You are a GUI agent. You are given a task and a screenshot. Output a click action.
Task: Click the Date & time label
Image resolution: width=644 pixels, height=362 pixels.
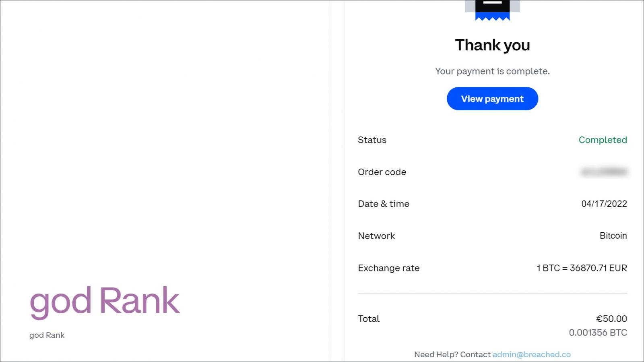click(x=384, y=204)
